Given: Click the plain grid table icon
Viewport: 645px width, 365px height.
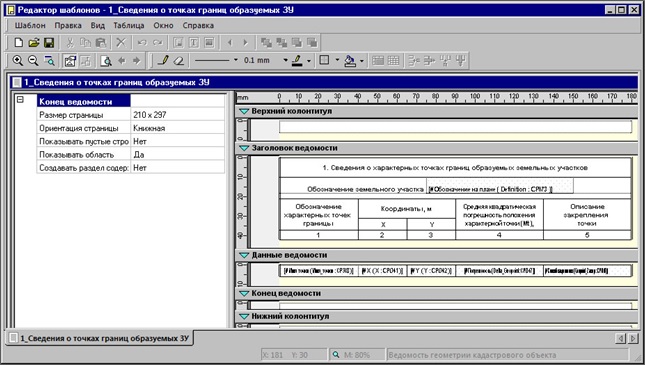Looking at the screenshot, I should pos(393,61).
